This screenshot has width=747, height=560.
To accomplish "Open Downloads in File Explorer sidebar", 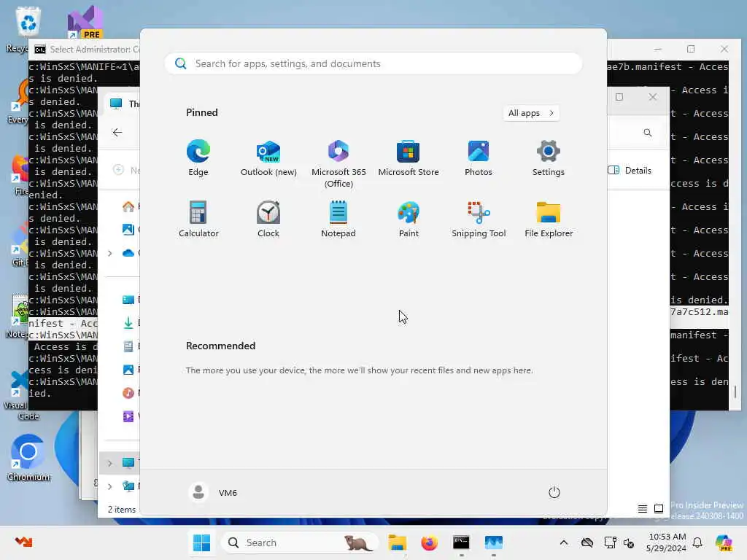I will click(128, 323).
